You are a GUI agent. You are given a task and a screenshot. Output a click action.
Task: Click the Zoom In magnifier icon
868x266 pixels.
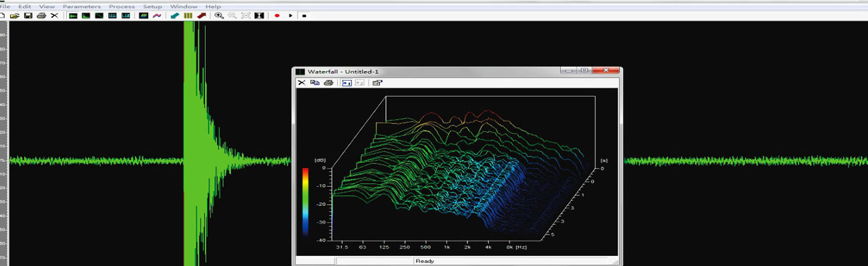[x=218, y=15]
